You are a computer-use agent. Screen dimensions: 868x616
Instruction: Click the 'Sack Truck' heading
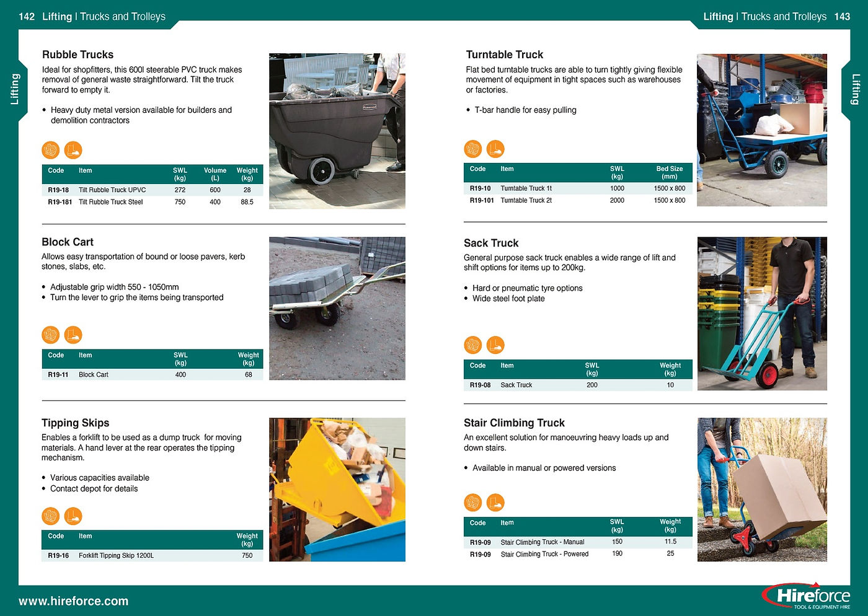pyautogui.click(x=491, y=243)
